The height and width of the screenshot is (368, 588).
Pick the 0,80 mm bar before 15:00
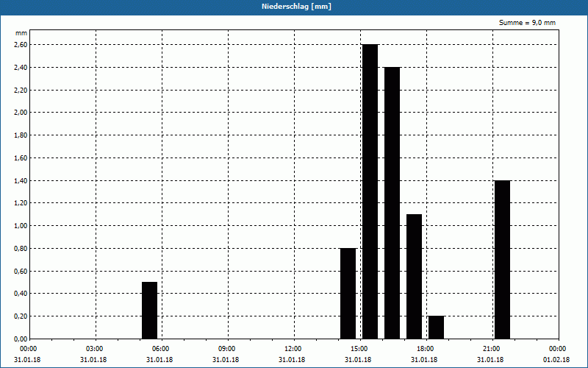[x=348, y=293]
